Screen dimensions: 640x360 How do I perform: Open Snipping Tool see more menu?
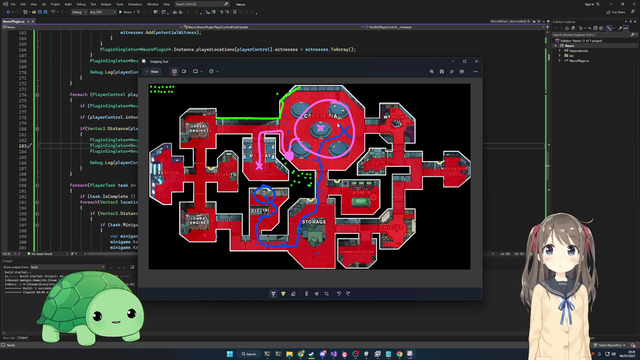click(476, 71)
